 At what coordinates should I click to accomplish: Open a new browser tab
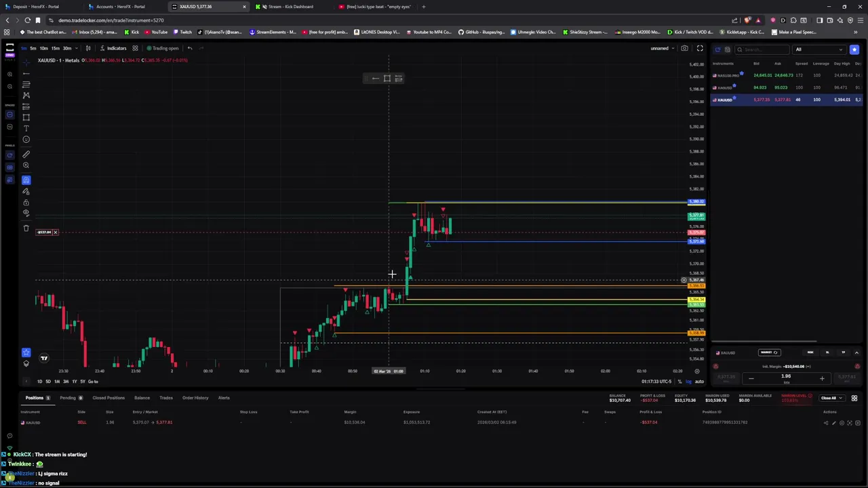point(423,7)
